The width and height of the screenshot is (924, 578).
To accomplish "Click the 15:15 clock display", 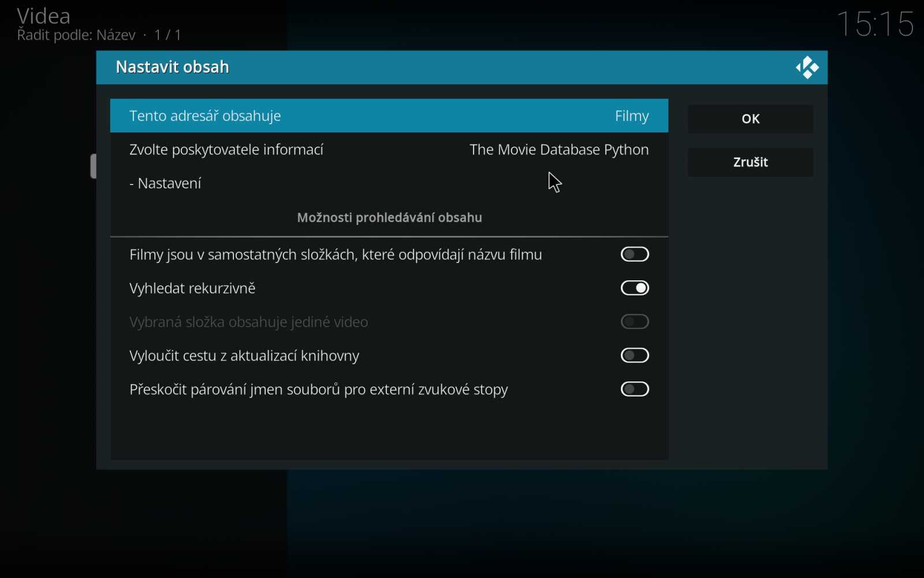I will pyautogui.click(x=875, y=24).
